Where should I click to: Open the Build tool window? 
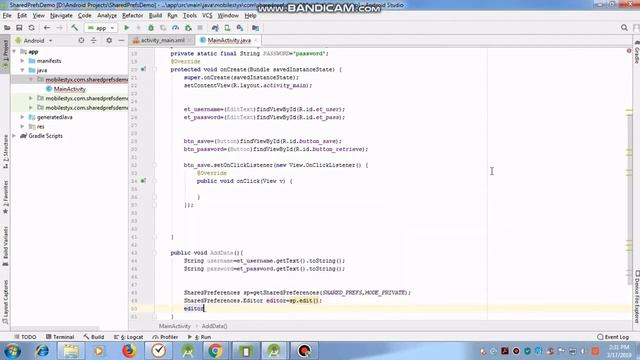tap(94, 337)
